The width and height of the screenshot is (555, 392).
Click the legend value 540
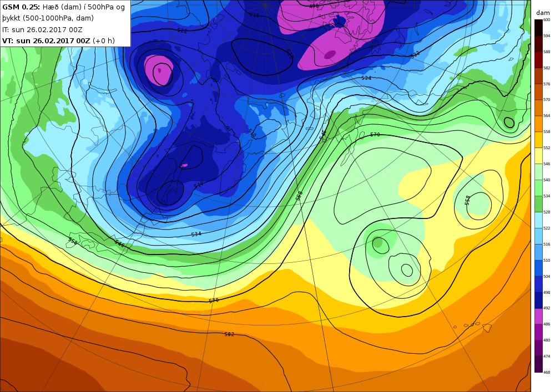coord(547,180)
